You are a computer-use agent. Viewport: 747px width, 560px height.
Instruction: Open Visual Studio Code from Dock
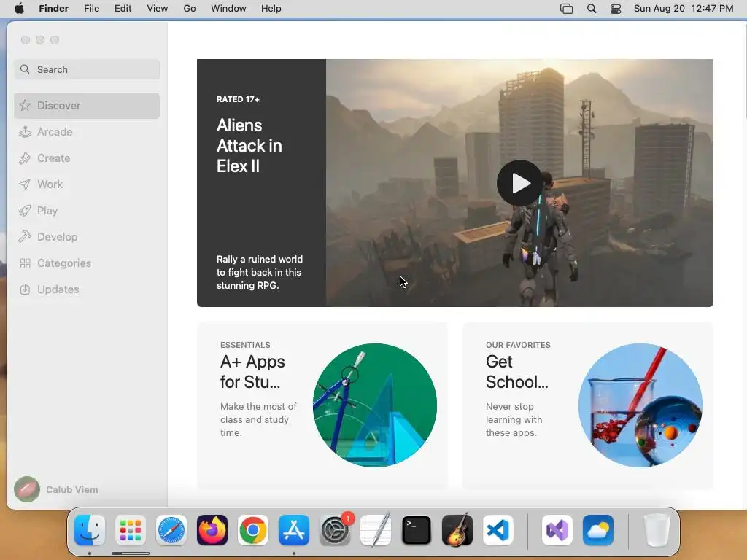498,530
